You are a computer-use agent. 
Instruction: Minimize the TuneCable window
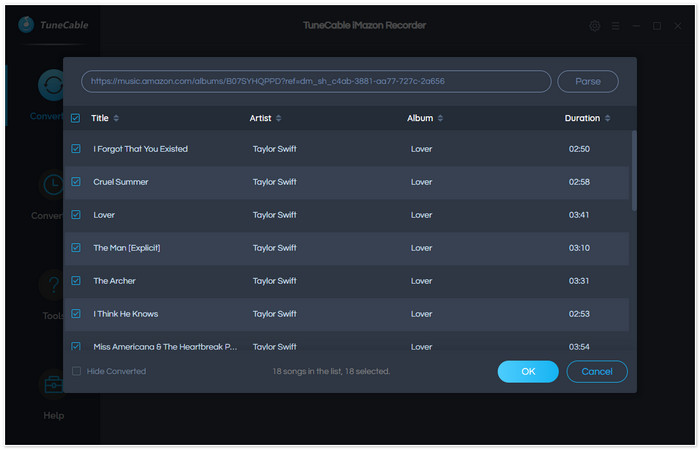[636, 26]
